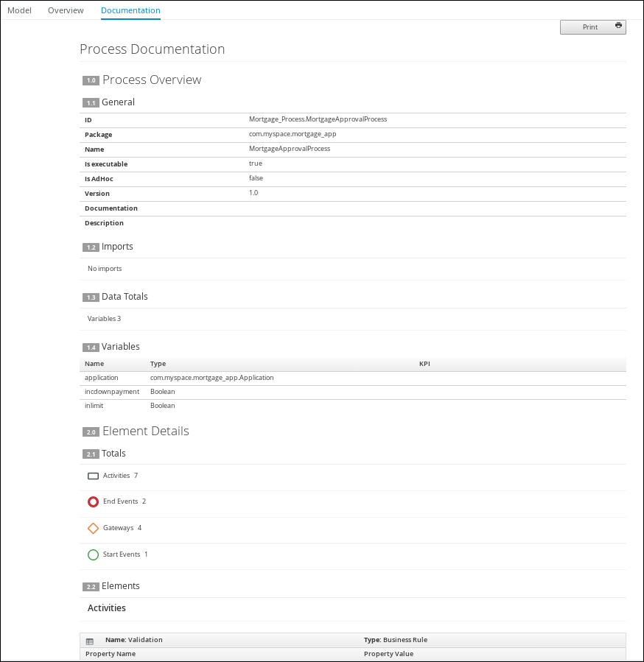Click the Version value 1.0

click(253, 193)
